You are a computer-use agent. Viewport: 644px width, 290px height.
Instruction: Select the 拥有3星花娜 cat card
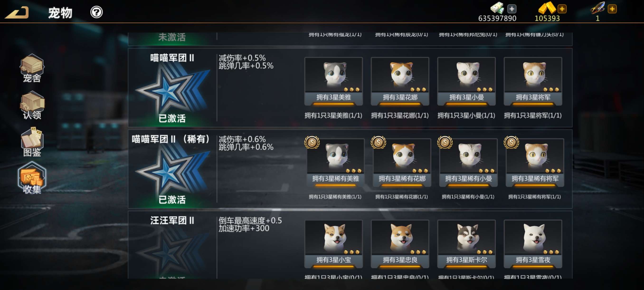coord(400,81)
